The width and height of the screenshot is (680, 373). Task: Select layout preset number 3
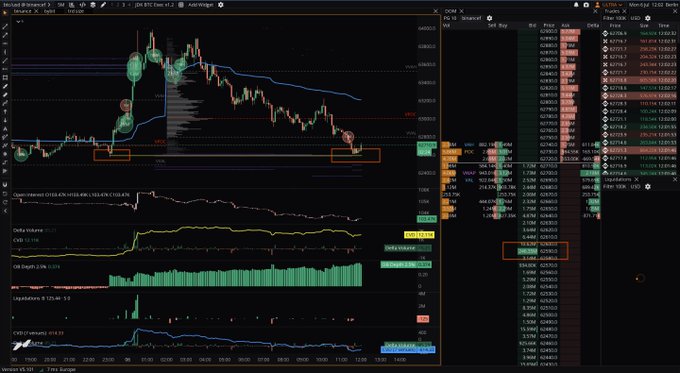[x=123, y=4]
